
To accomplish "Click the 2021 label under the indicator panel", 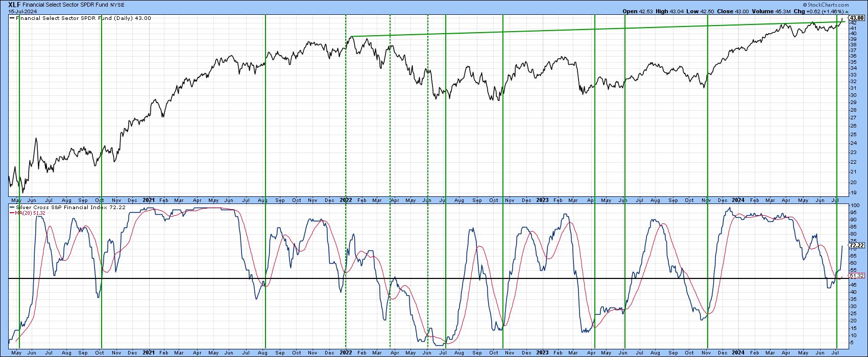I will click(x=149, y=353).
